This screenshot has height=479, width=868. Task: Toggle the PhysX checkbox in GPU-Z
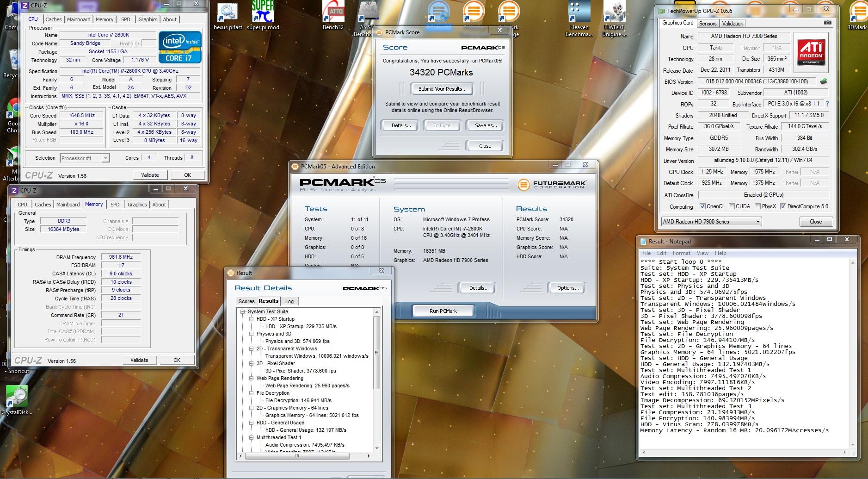click(x=757, y=206)
